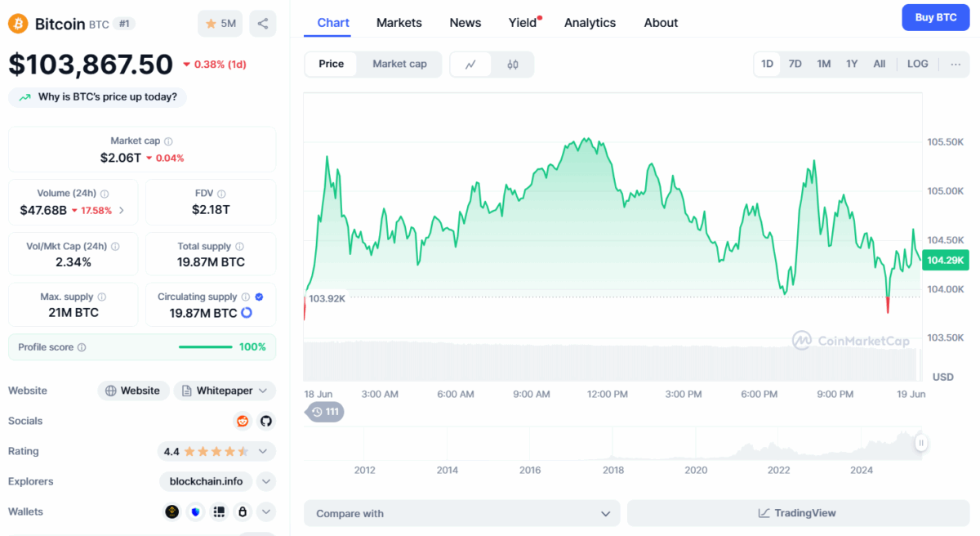Click the share icon next to Bitcoin

[x=262, y=24]
